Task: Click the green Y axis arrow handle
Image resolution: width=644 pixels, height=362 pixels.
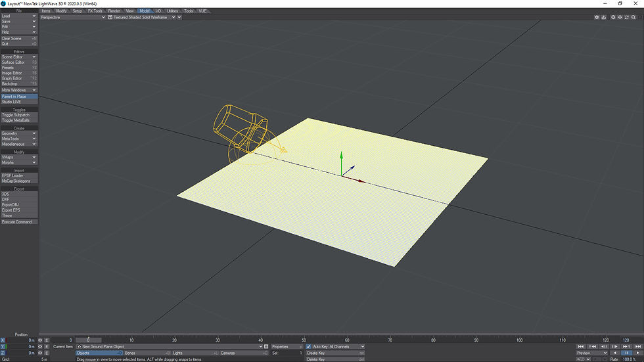Action: coord(341,155)
